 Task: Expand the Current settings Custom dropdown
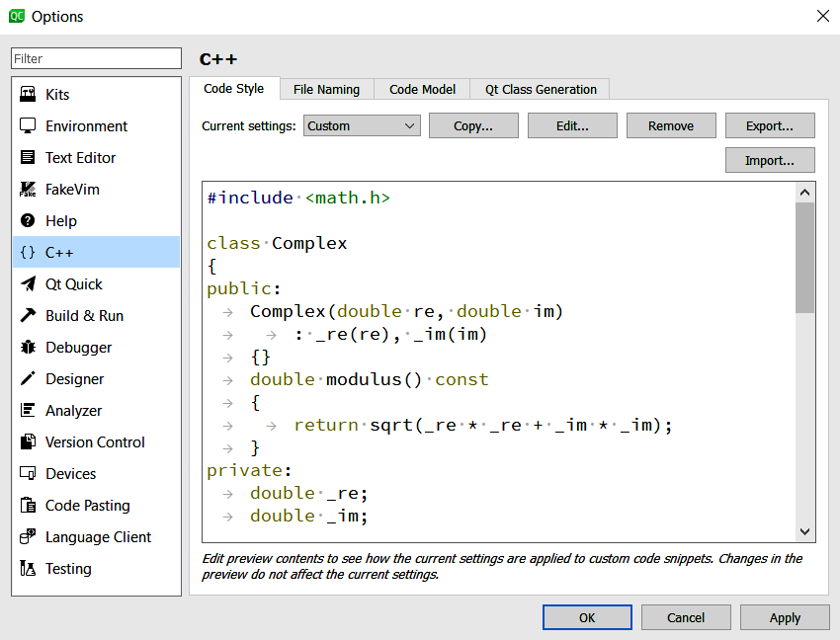[x=362, y=125]
